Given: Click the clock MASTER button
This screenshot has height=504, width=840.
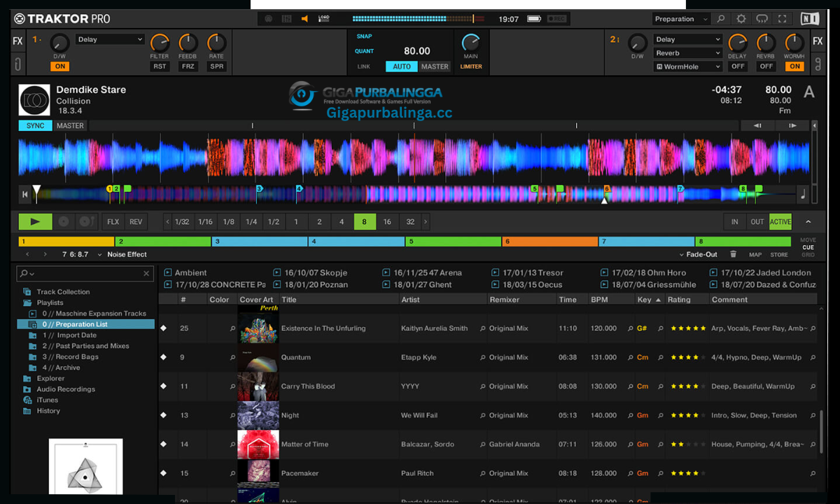Looking at the screenshot, I should point(435,66).
